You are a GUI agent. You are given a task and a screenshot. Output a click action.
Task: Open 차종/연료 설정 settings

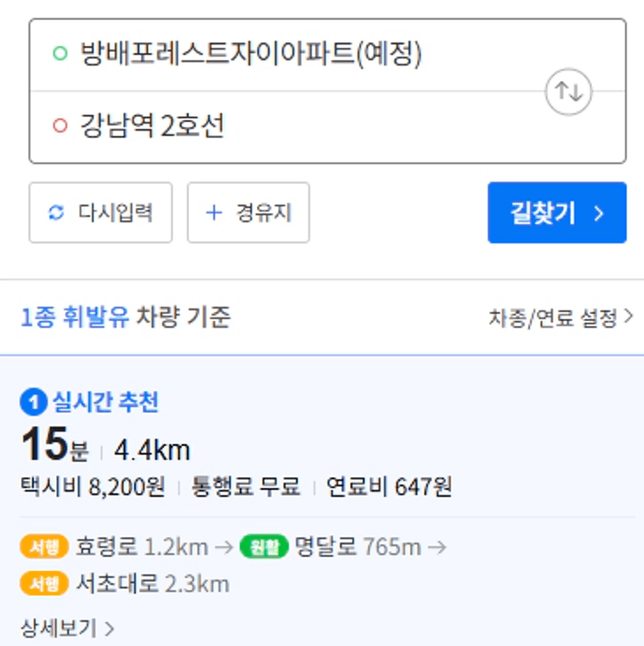(x=561, y=318)
